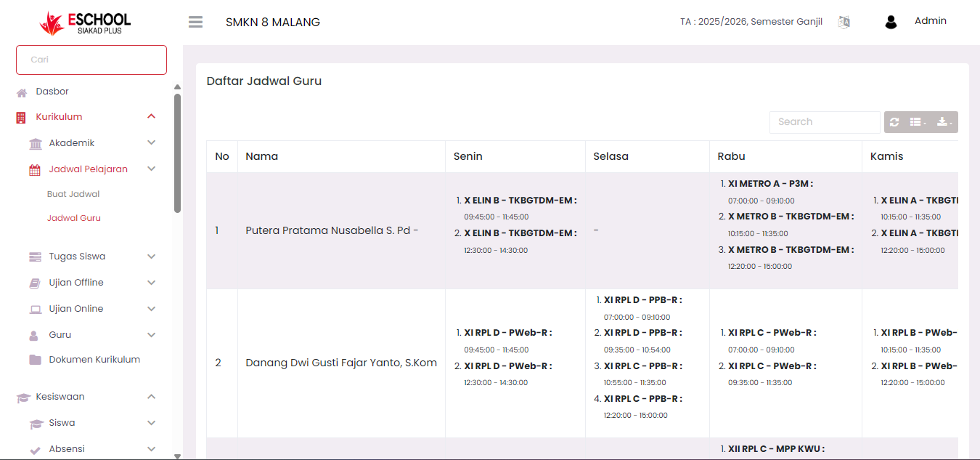Collapse the Kurikulum menu section
The image size is (980, 460).
coord(151,117)
